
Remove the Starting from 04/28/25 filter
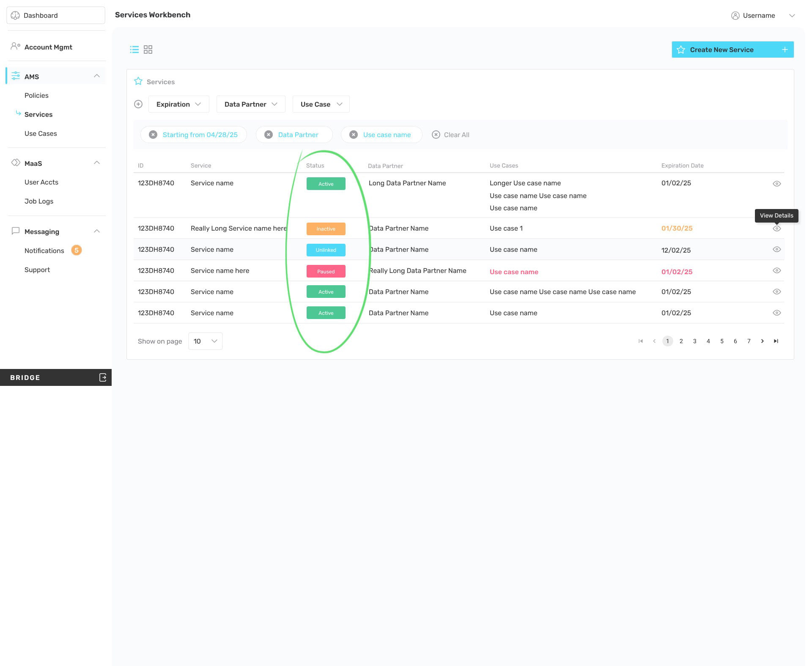click(x=153, y=135)
